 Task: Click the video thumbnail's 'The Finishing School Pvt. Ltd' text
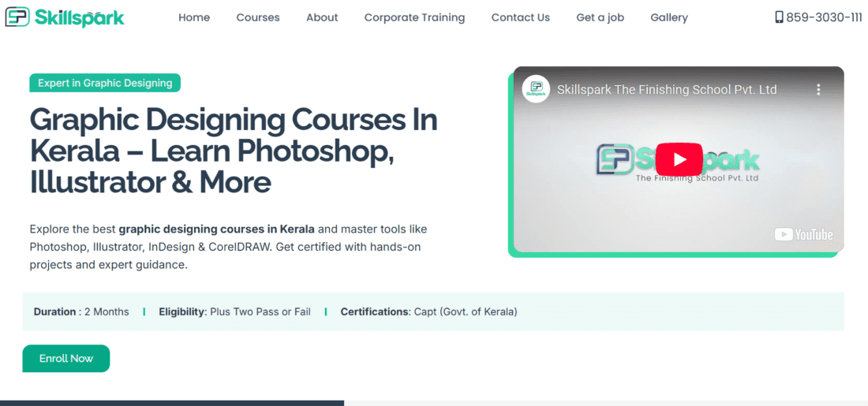click(697, 179)
